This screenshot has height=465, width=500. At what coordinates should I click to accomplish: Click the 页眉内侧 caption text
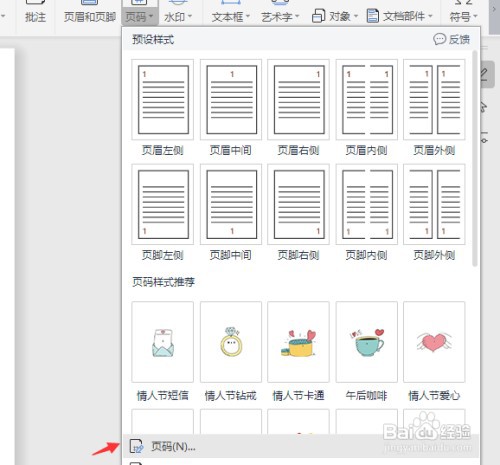click(366, 150)
